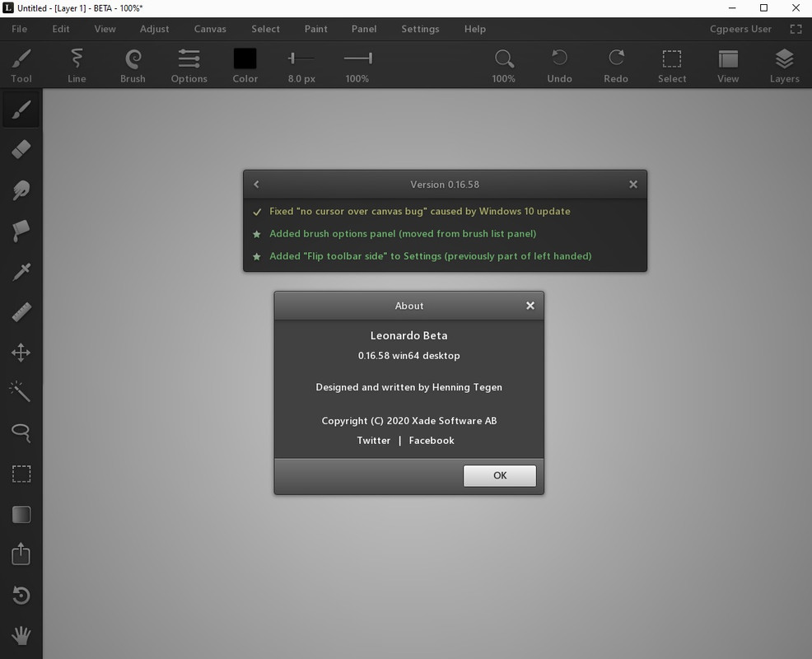Click OK in the About dialog
This screenshot has height=659, width=812.
coord(500,475)
